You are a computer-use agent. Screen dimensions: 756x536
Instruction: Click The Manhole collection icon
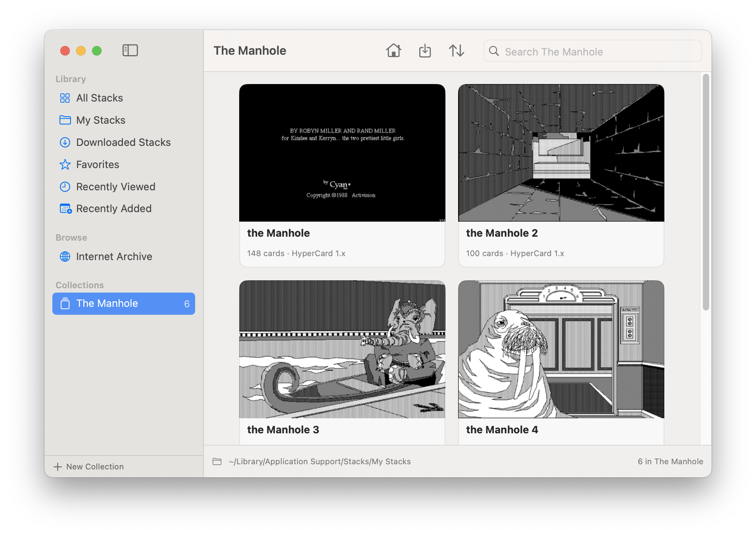65,304
